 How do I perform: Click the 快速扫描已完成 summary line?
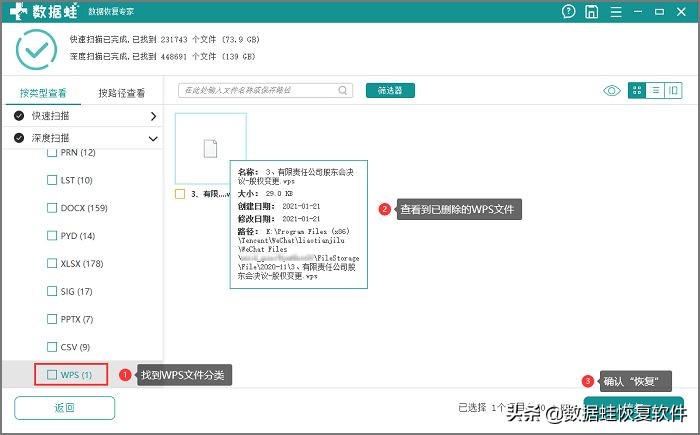tap(164, 39)
